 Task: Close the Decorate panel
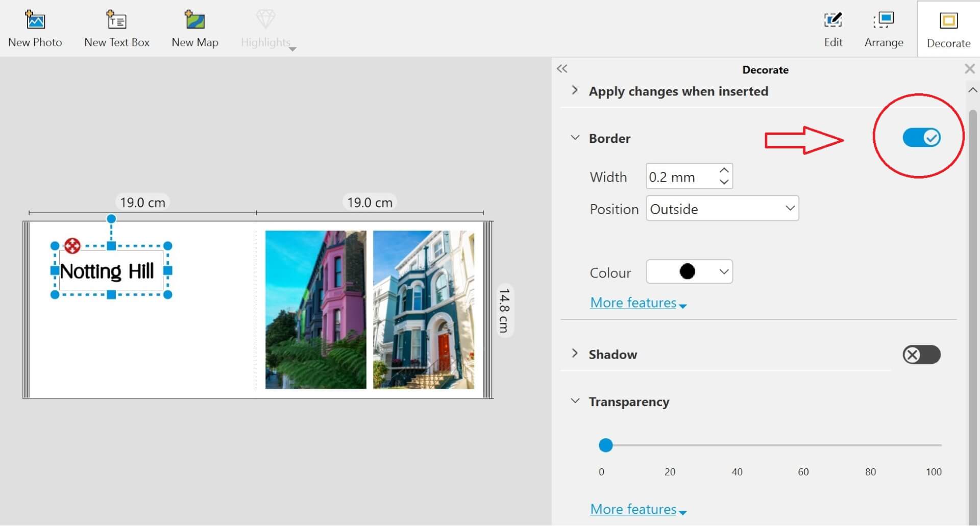click(969, 69)
